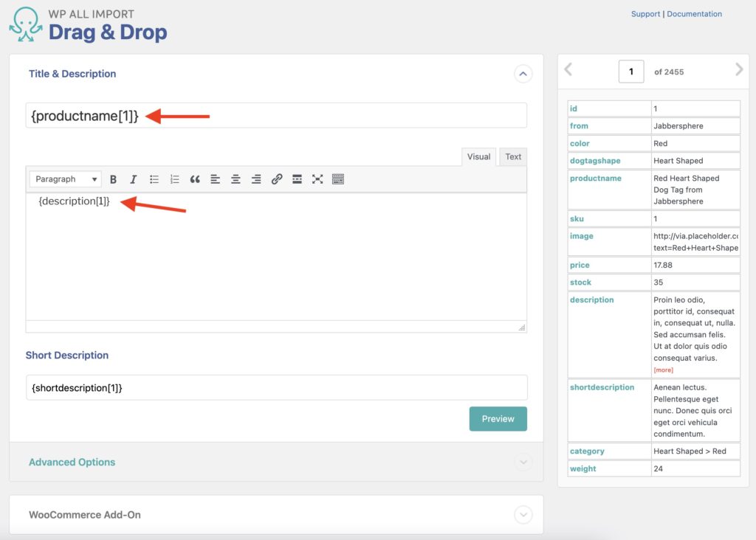Collapse the Title & Description panel
This screenshot has width=756, height=540.
pyautogui.click(x=523, y=74)
